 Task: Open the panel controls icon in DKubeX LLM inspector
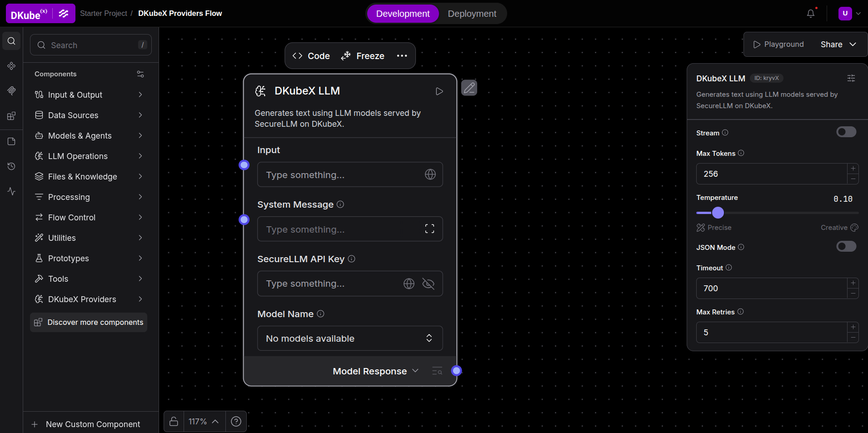tap(851, 78)
